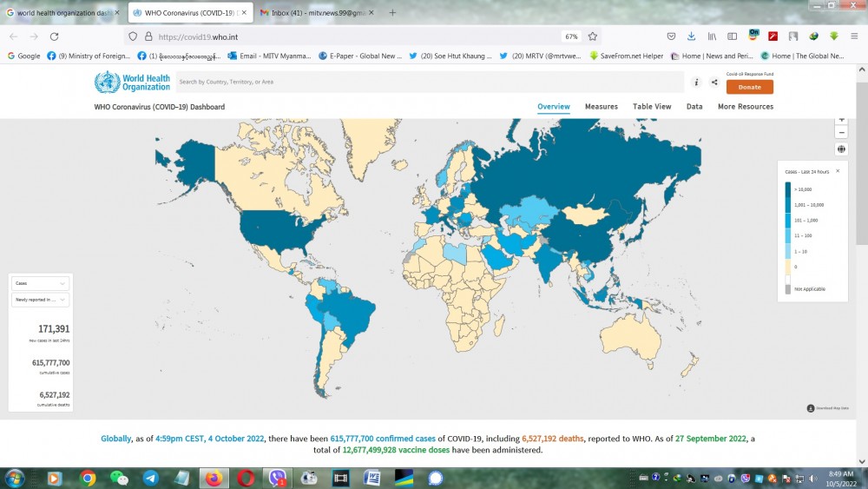Screen dimensions: 868x489
Task: Click the country search input field
Action: (x=430, y=82)
